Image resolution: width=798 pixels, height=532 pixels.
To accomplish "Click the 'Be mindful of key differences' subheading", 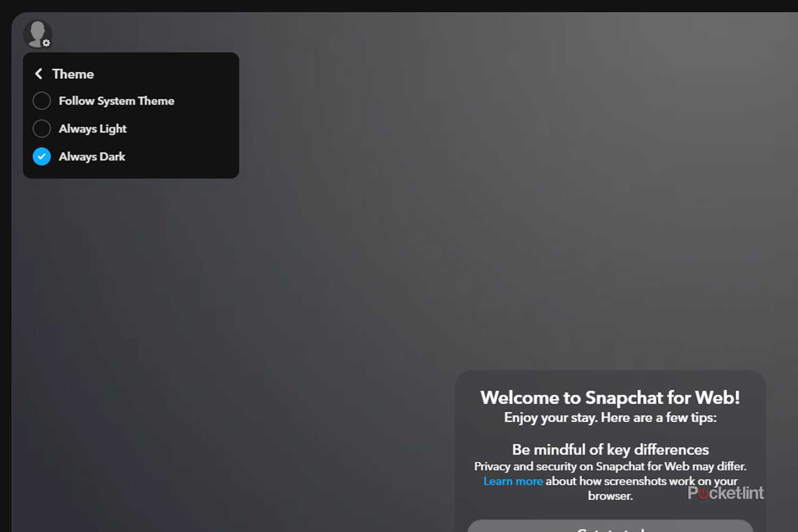I will (x=610, y=450).
